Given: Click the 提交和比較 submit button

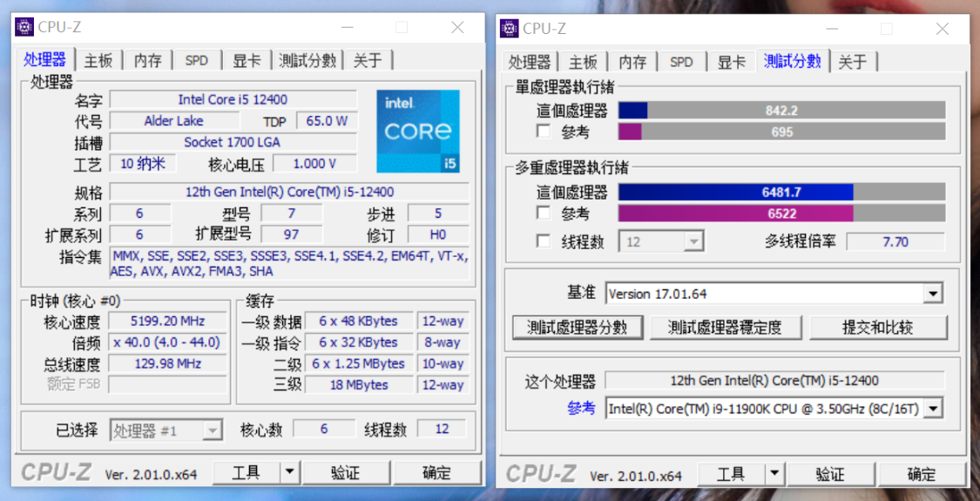Looking at the screenshot, I should tap(877, 327).
